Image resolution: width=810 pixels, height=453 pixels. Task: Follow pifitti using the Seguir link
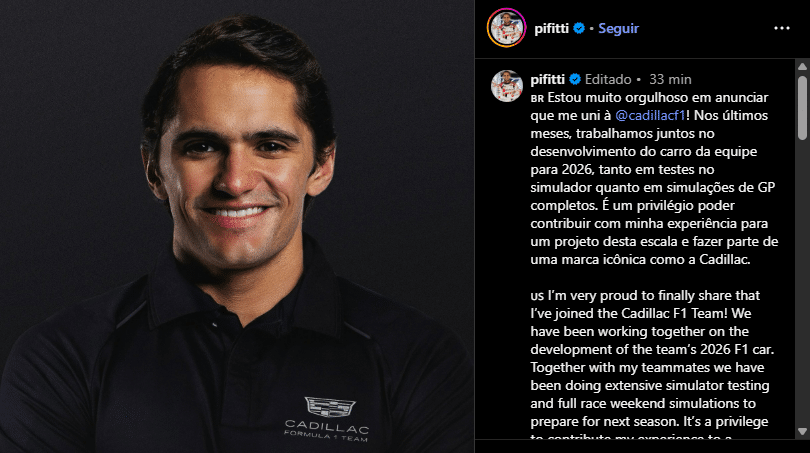[x=618, y=28]
